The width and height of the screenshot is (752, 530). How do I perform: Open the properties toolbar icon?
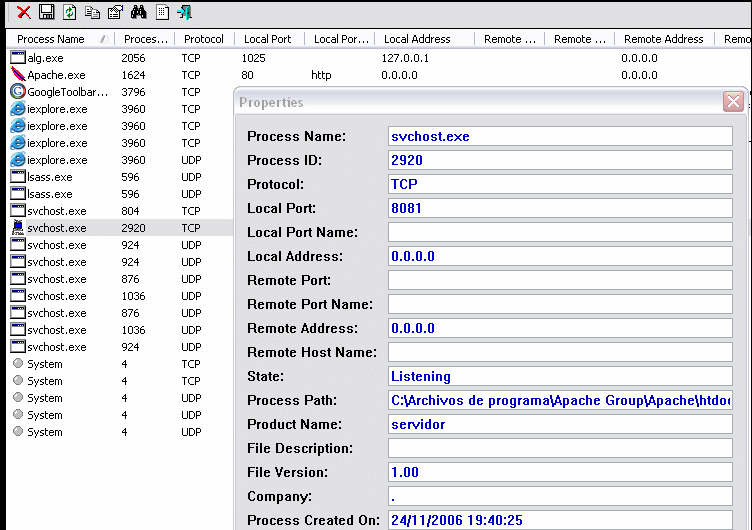click(115, 12)
